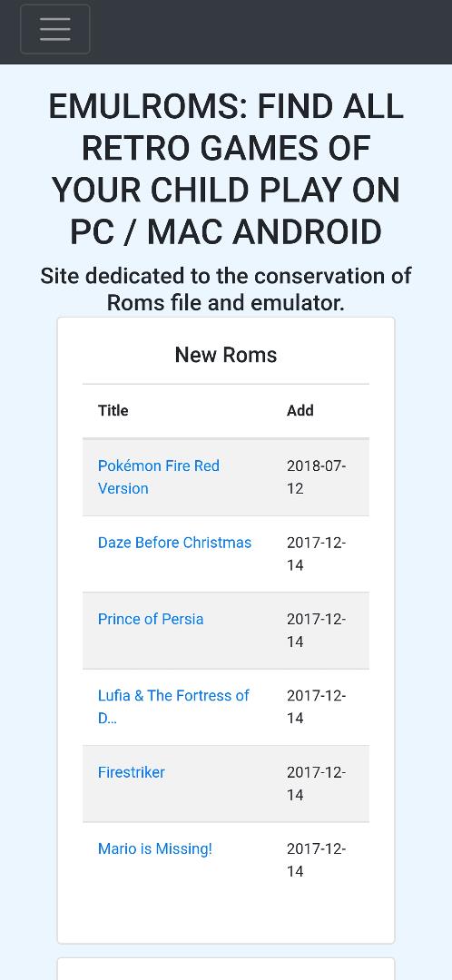
Task: Click the 2018-07-12 date cell
Action: click(x=317, y=477)
